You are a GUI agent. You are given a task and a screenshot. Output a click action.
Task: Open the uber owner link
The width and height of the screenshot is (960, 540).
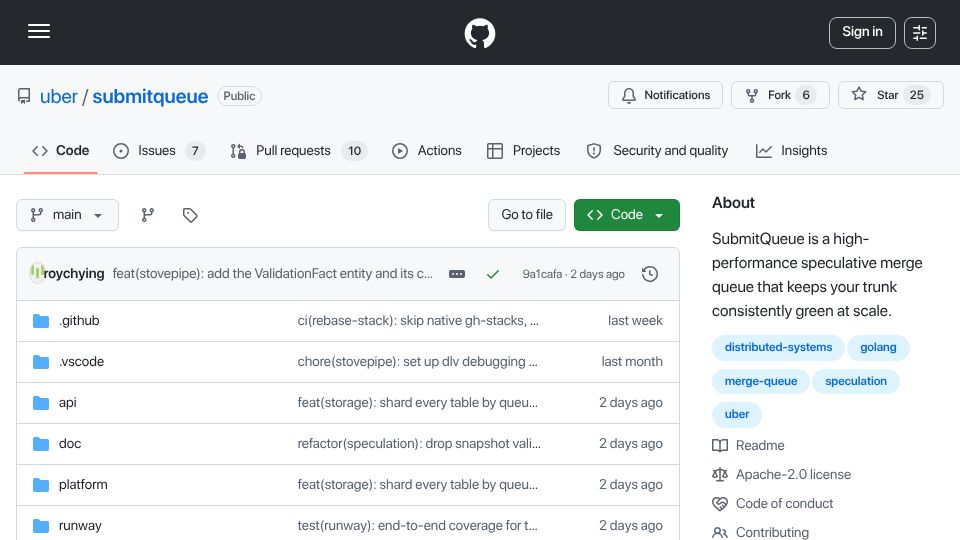tap(59, 97)
